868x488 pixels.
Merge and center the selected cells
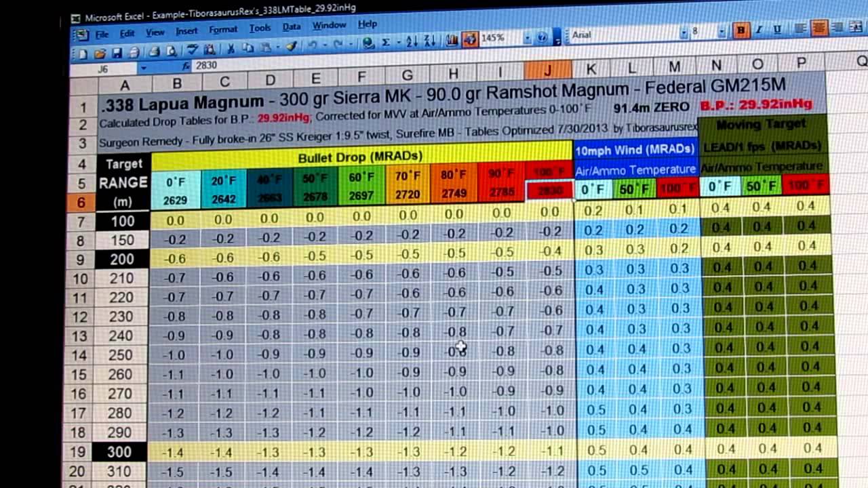tap(856, 27)
